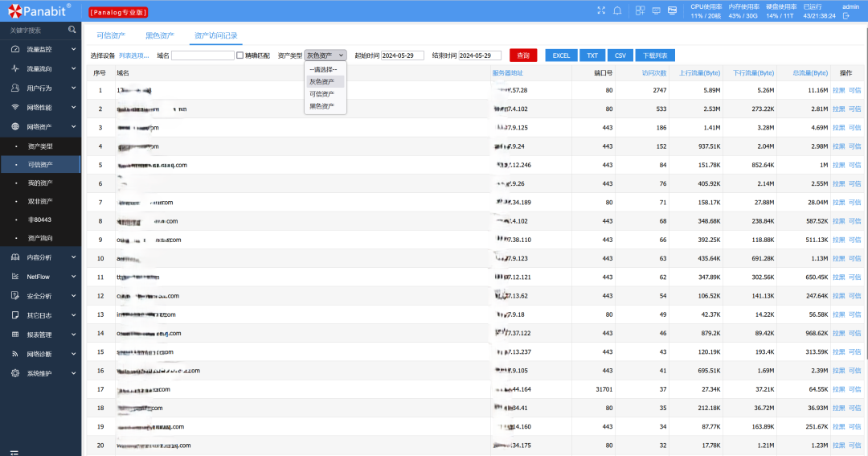Click the 内容分析 book icon
Viewport: 868px width, 456px height.
tap(15, 257)
